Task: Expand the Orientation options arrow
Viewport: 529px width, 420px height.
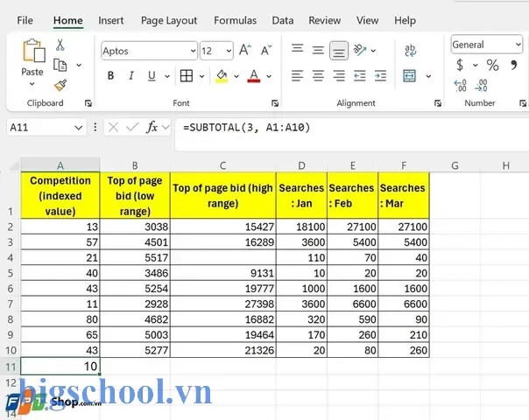Action: 373,51
